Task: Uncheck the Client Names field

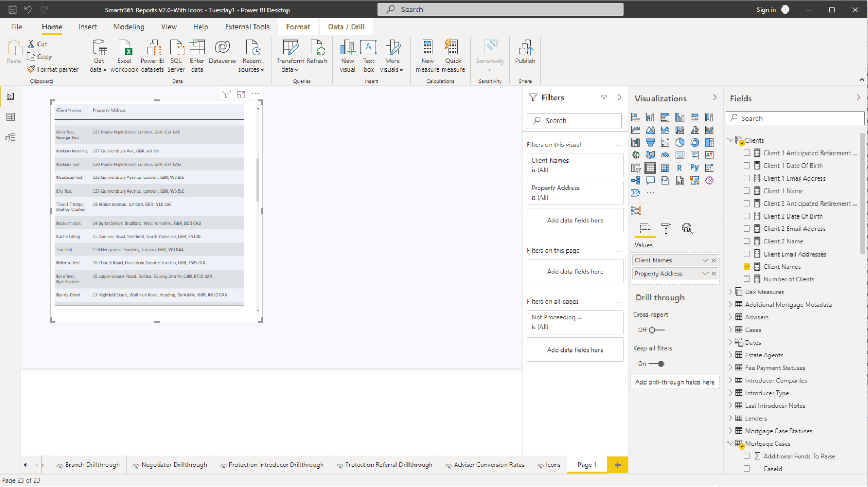Action: (747, 266)
